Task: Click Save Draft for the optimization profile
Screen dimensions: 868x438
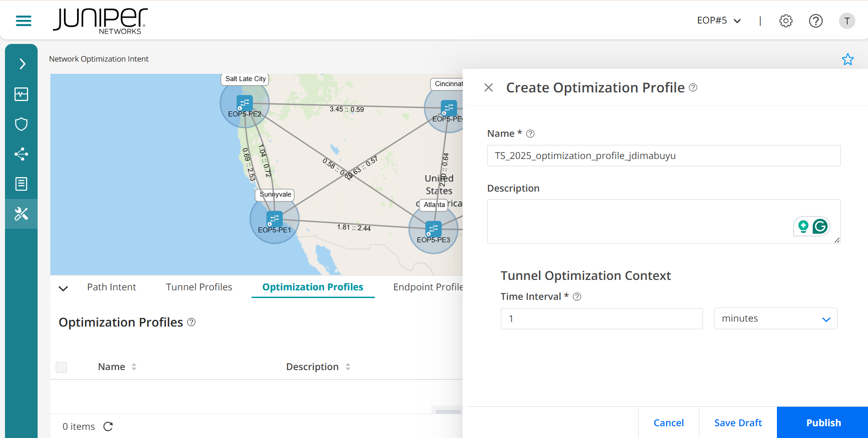Action: (737, 422)
